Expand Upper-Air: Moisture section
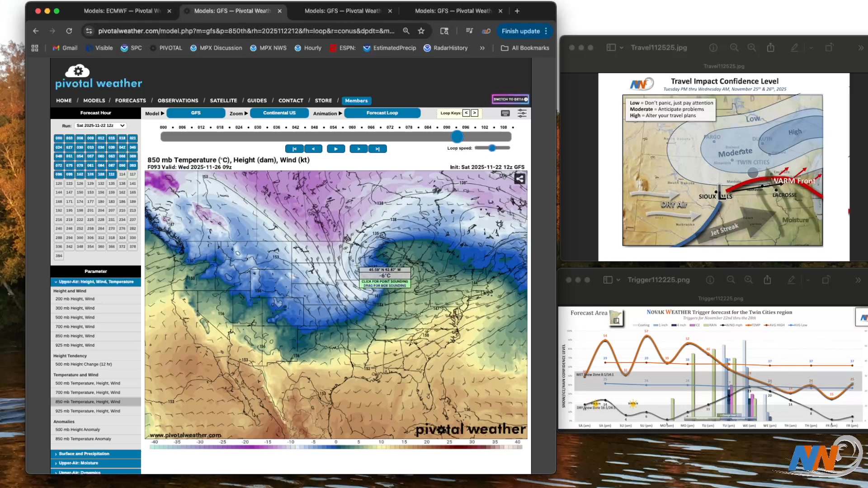This screenshot has width=868, height=488. click(x=96, y=463)
